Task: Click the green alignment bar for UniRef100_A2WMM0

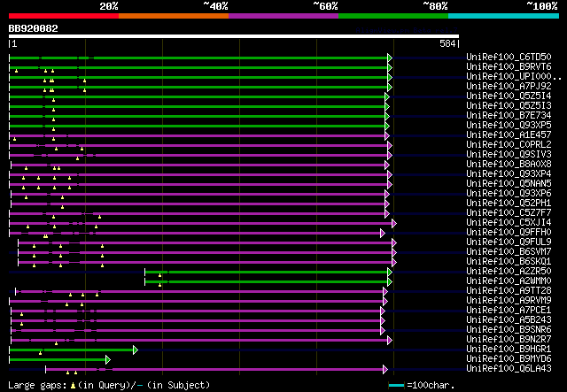Action: pos(266,281)
